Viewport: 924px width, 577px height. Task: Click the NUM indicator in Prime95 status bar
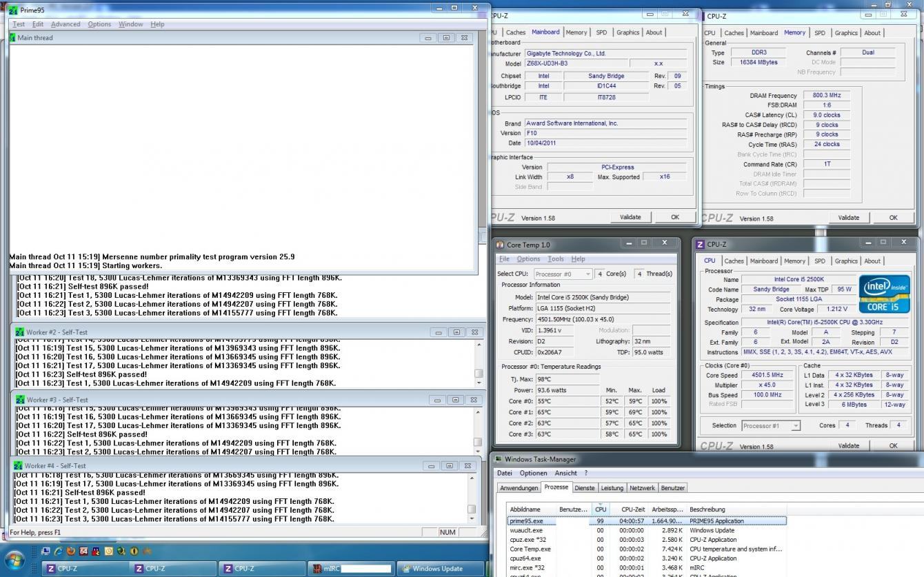pos(448,532)
